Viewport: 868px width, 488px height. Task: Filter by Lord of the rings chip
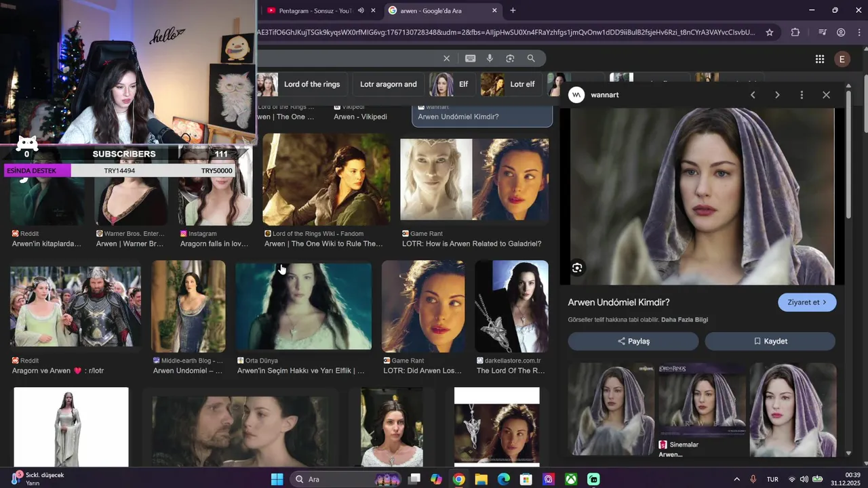[302, 85]
